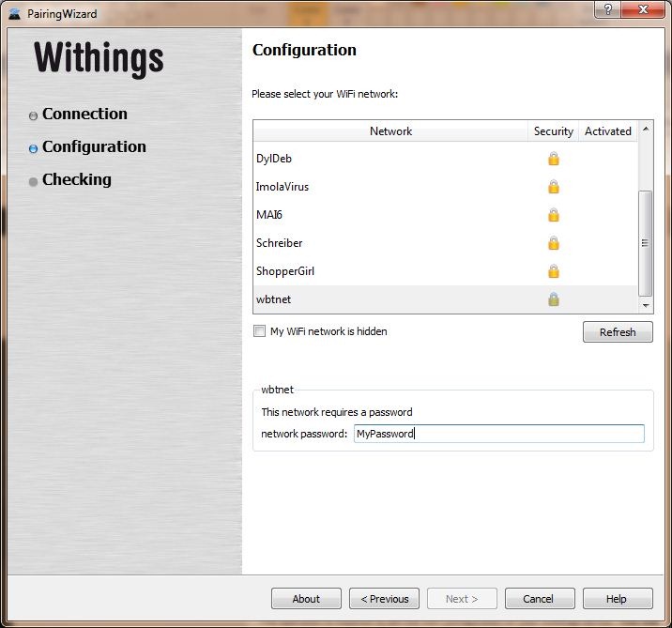
Task: Go back with the Previous button
Action: pyautogui.click(x=385, y=598)
